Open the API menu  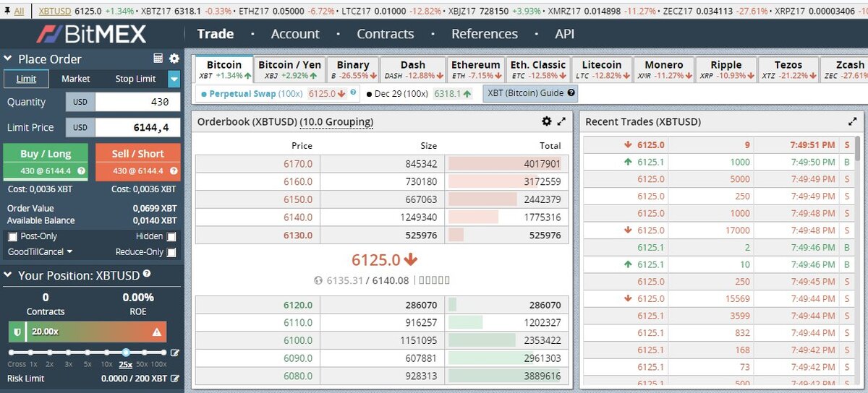(565, 33)
